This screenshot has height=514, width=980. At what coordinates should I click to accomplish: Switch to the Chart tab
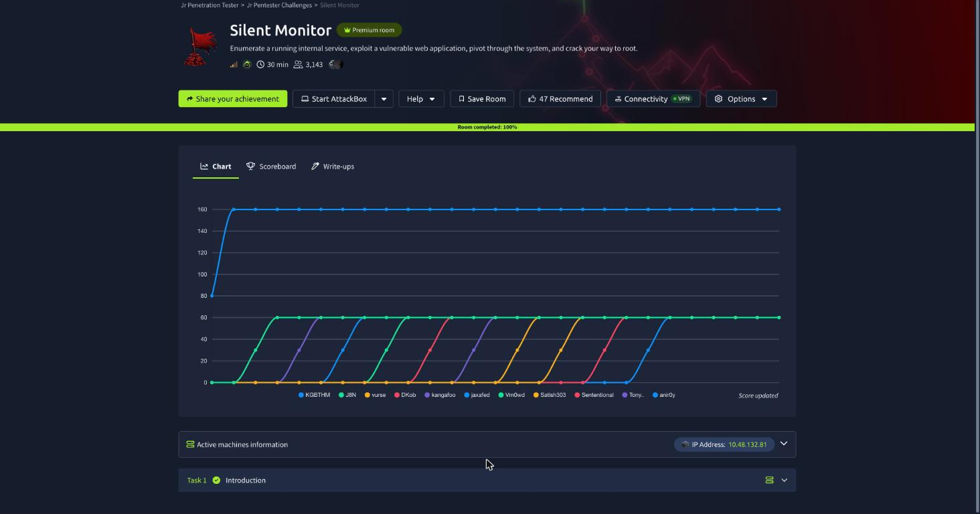pyautogui.click(x=216, y=167)
